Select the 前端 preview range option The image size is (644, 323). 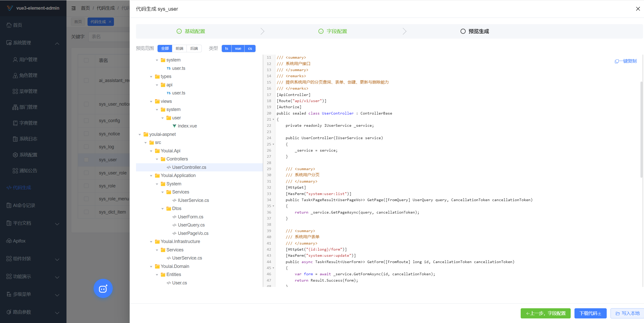179,49
